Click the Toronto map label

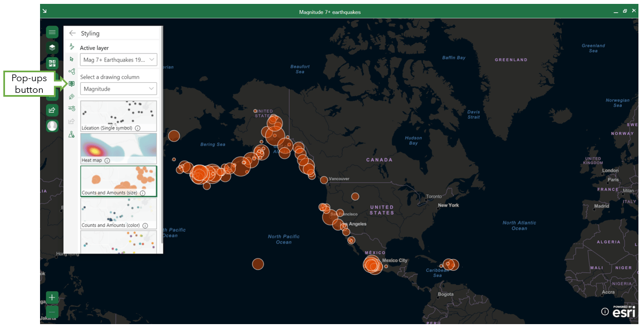(x=434, y=197)
